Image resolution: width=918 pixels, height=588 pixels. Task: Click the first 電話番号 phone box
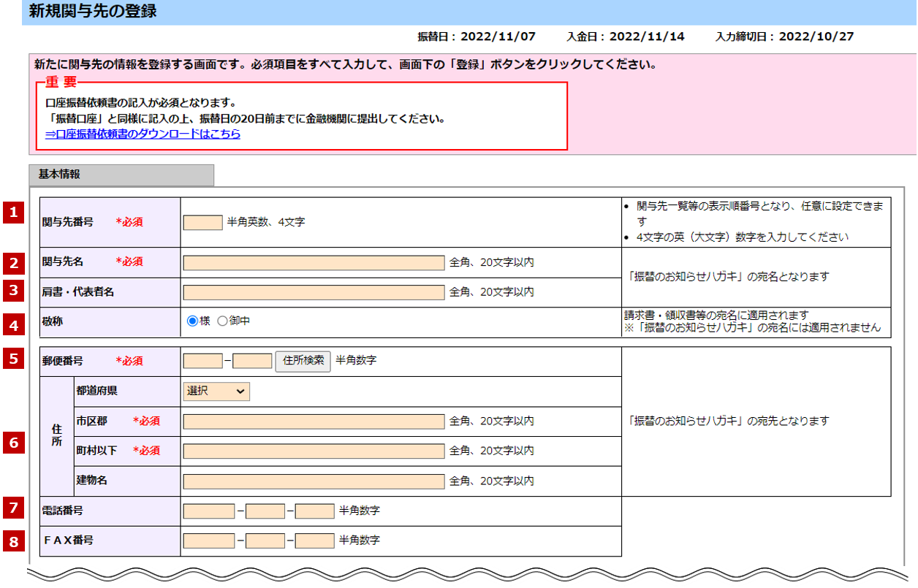point(209,511)
